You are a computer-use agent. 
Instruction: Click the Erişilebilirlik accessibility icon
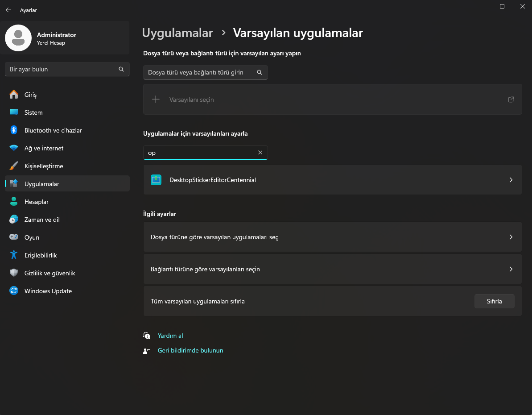14,255
